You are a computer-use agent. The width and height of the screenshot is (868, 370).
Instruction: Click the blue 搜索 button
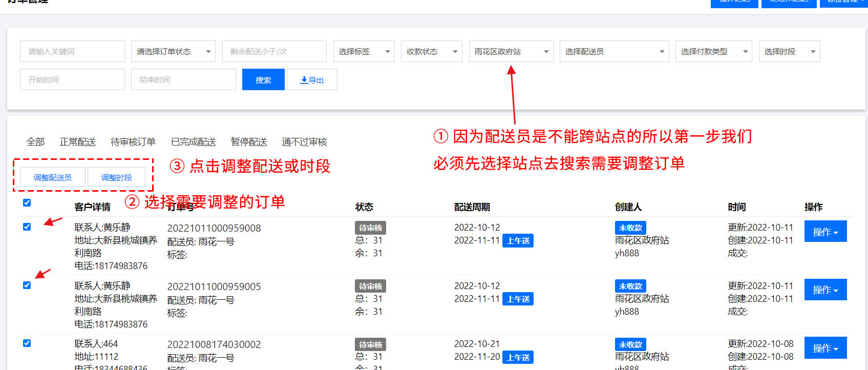tap(263, 80)
